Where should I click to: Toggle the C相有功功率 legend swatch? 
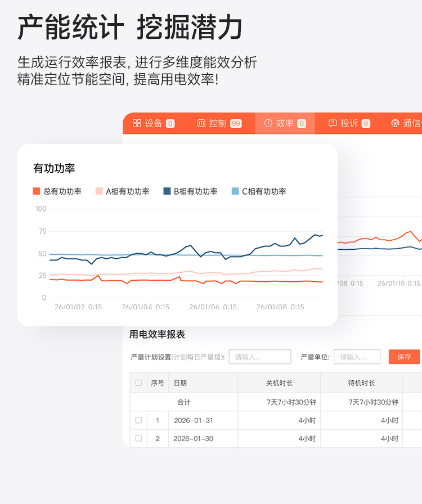coord(235,191)
